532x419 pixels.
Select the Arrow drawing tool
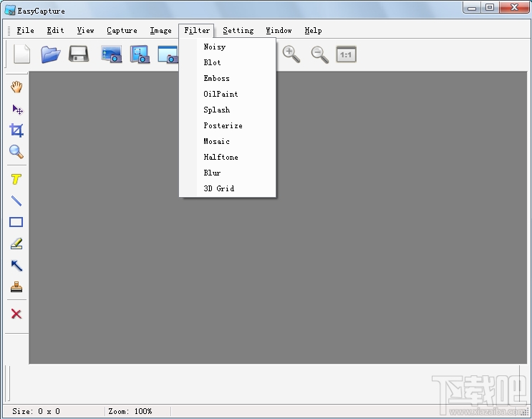(16, 265)
